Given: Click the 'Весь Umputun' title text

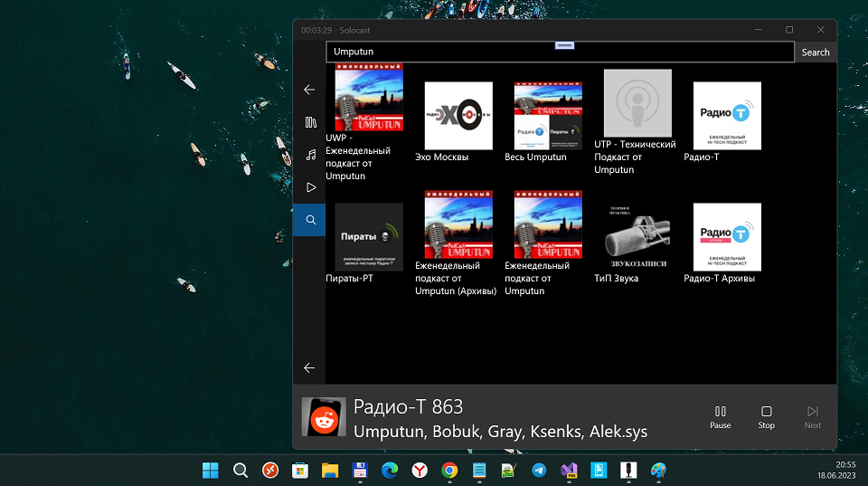Looking at the screenshot, I should click(x=535, y=157).
